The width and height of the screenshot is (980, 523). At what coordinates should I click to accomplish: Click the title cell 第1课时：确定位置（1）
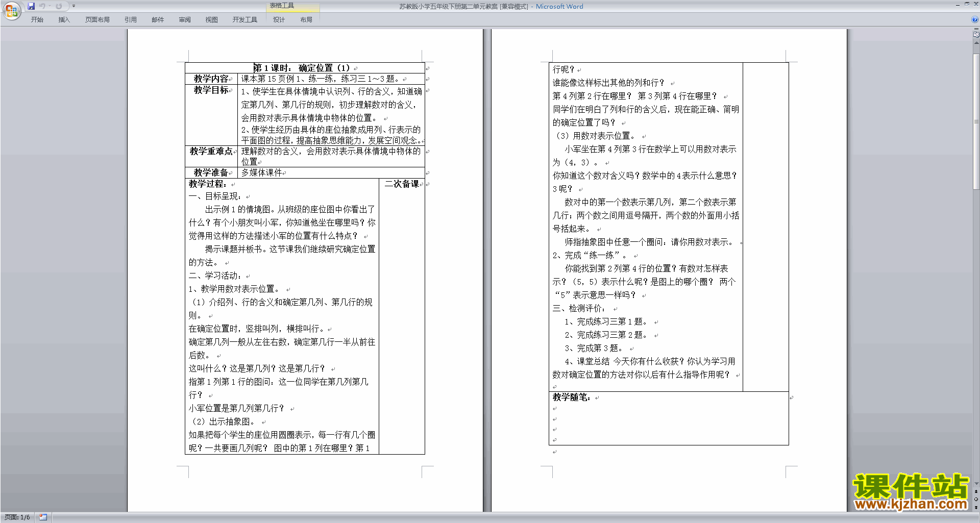pyautogui.click(x=305, y=68)
